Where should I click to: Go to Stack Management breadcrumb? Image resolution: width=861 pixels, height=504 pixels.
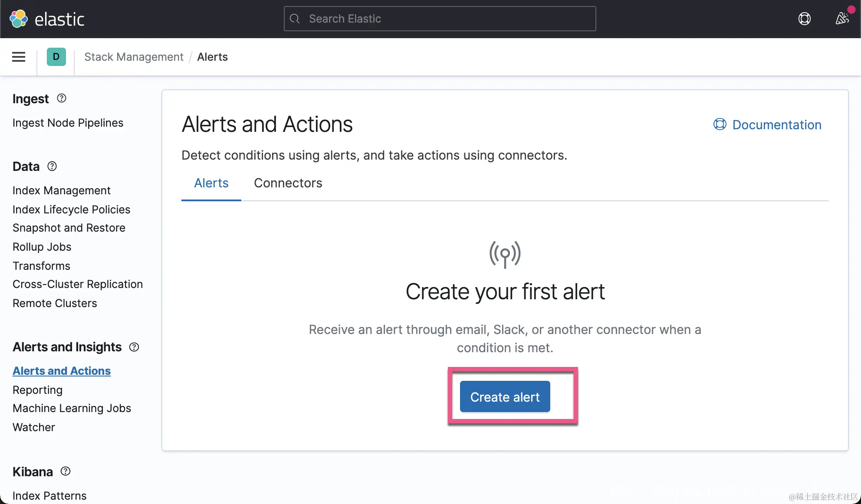tap(134, 57)
